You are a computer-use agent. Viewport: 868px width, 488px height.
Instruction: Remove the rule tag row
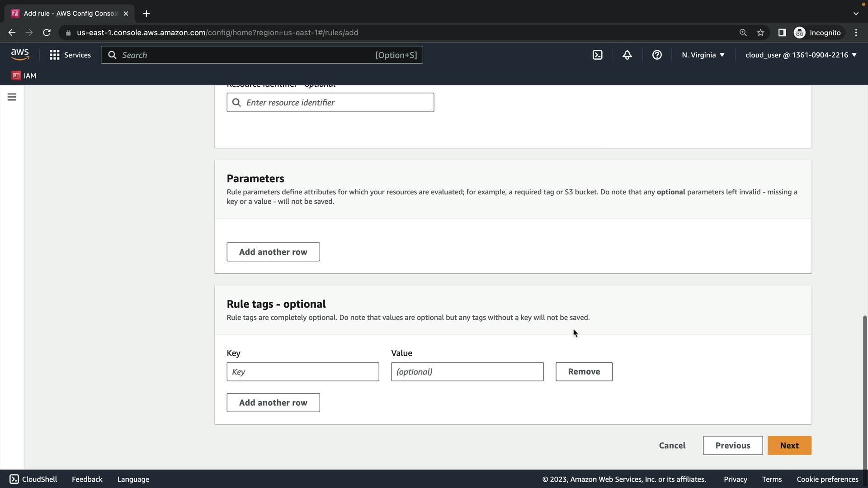pyautogui.click(x=584, y=371)
